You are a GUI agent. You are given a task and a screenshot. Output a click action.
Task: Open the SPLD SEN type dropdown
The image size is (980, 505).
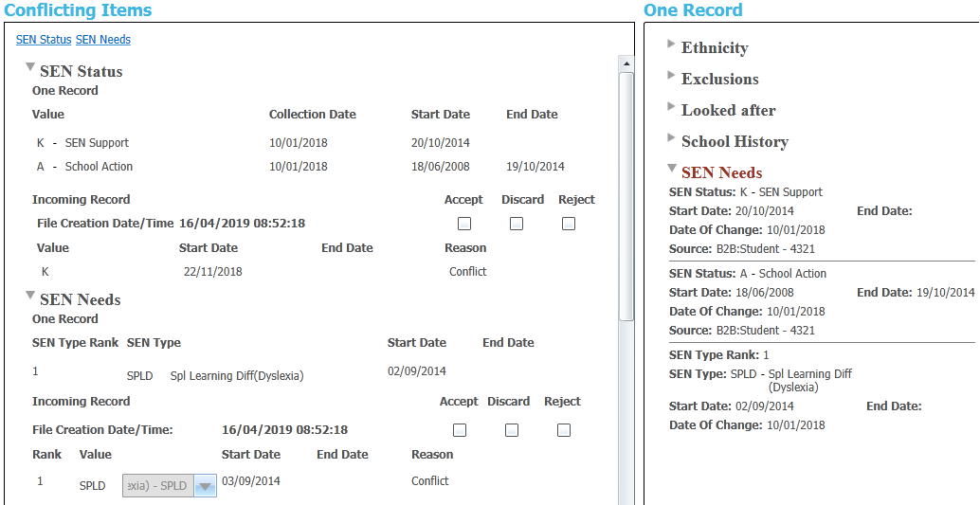204,486
